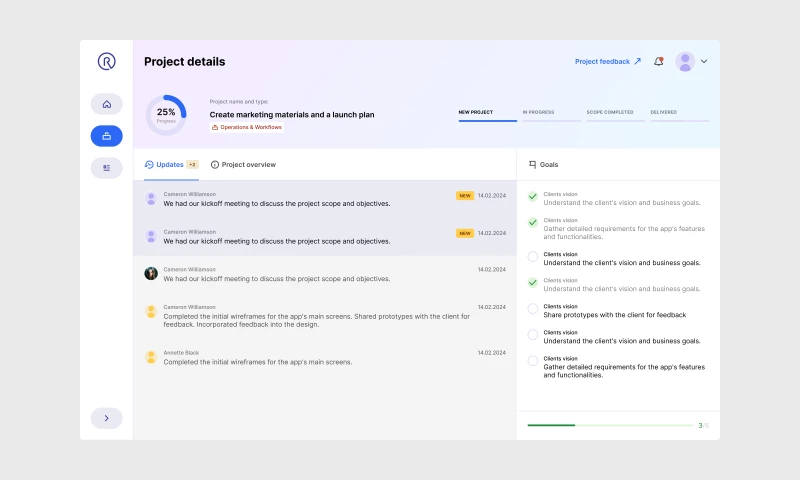Click the second update's purple avatar
The width and height of the screenshot is (800, 480).
click(151, 236)
